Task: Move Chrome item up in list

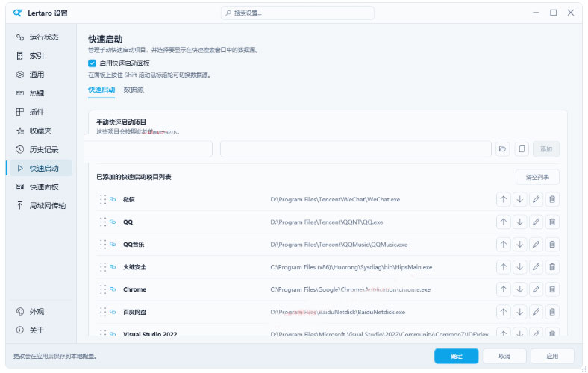Action: tap(503, 289)
